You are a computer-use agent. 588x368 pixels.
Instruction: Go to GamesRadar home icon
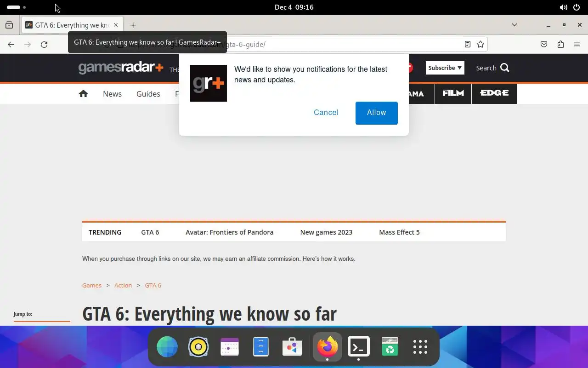pos(83,93)
